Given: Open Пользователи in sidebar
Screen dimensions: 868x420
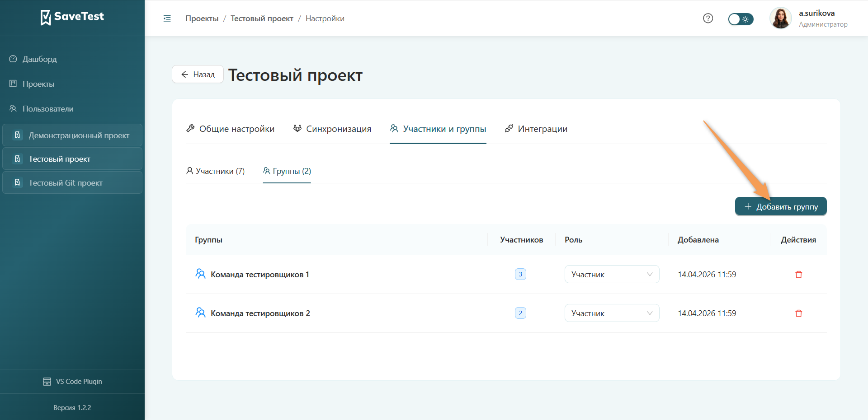Looking at the screenshot, I should pyautogui.click(x=48, y=109).
